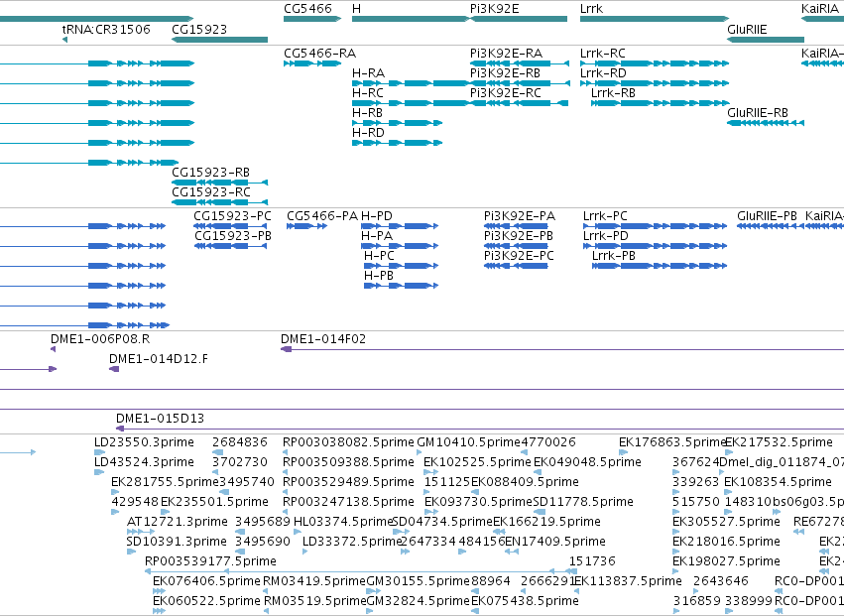
Task: Open the EK281755.5prime EST label
Action: coord(165,482)
